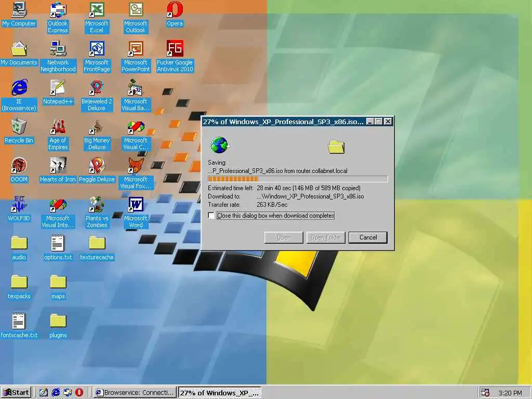Image resolution: width=532 pixels, height=399 pixels.
Task: Click the Download to path value
Action: (x=310, y=196)
